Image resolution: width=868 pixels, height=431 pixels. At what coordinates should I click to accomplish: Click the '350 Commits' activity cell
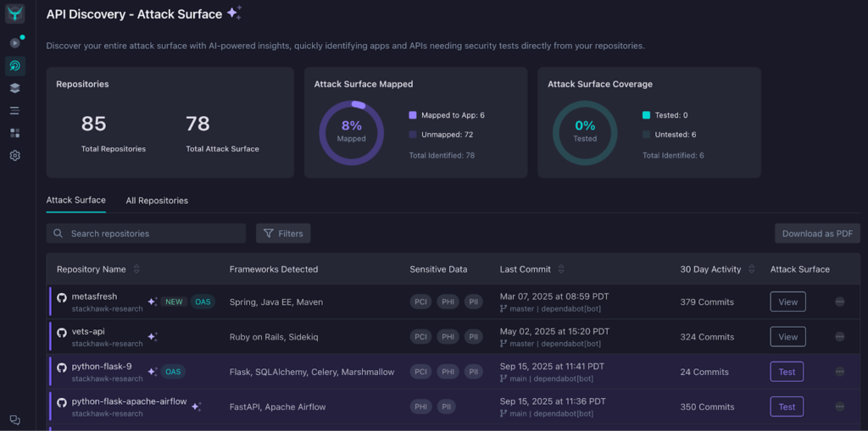(x=707, y=406)
